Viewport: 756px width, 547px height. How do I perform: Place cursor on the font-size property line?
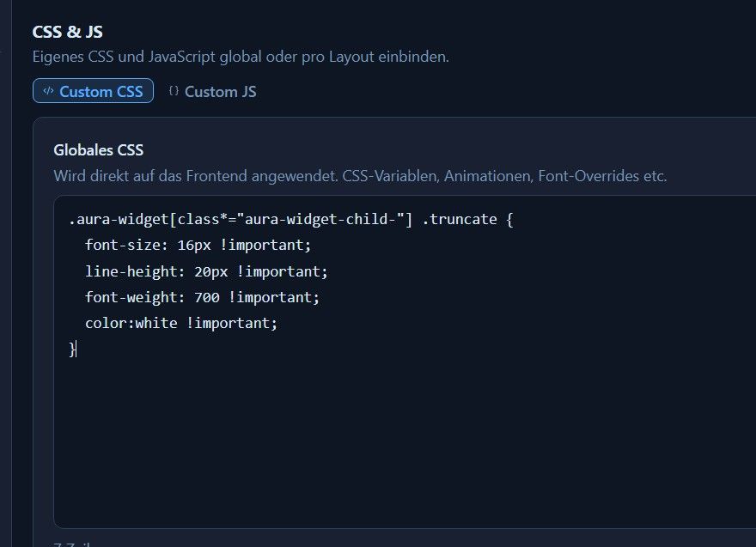198,246
